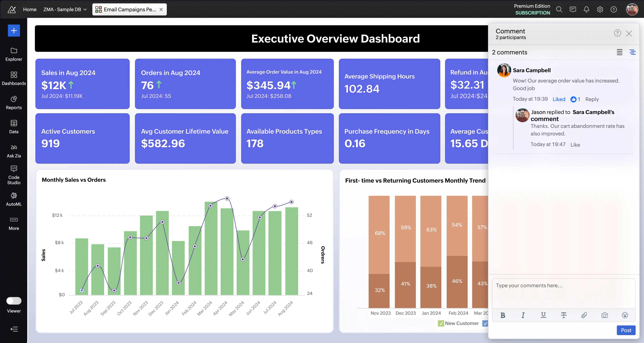This screenshot has width=644, height=343.
Task: Click the Nov 2023 68% bar segment
Action: 379,235
